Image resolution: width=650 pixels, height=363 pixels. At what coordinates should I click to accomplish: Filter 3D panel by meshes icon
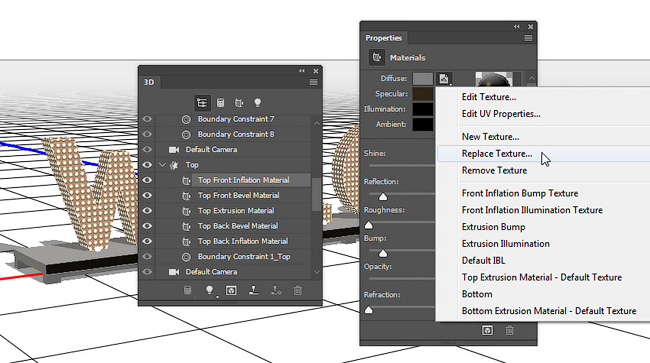pos(221,103)
